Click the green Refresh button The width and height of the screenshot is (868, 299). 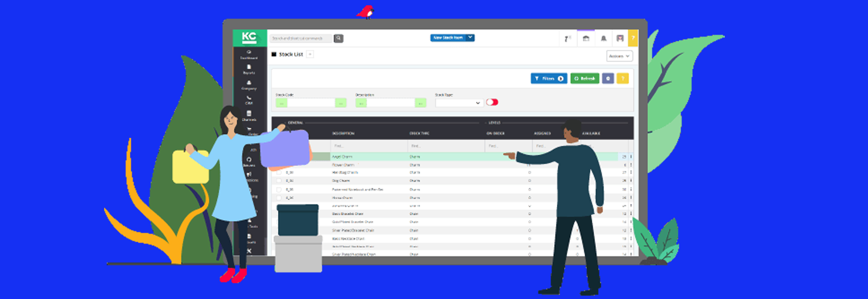[x=585, y=79]
